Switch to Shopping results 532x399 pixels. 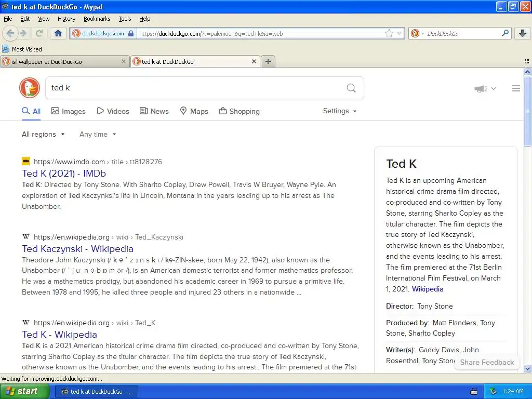click(239, 111)
